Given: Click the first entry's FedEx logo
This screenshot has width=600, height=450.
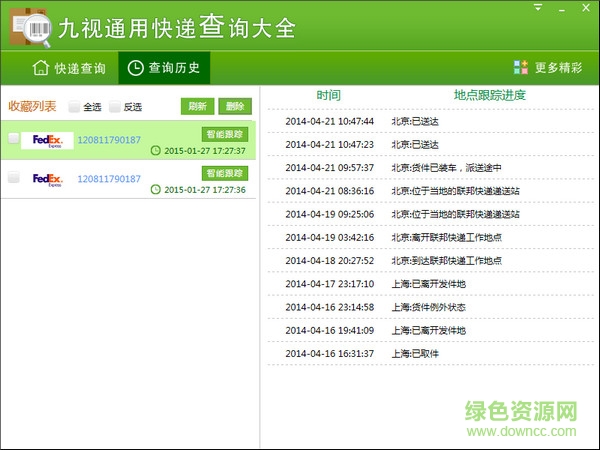Looking at the screenshot, I should [47, 141].
